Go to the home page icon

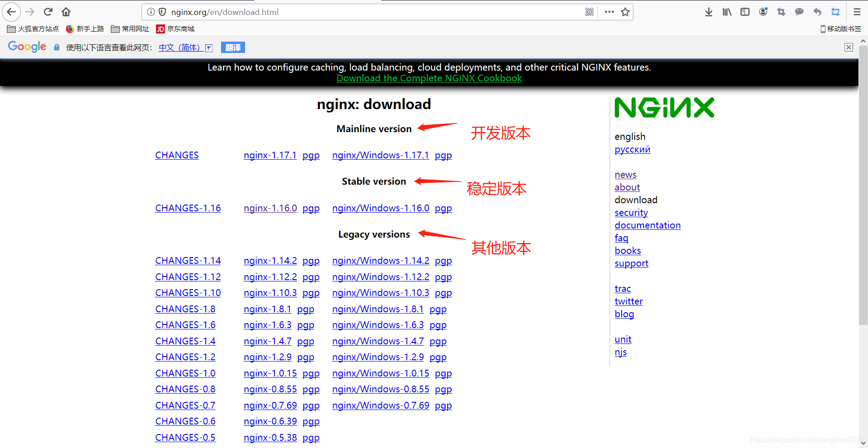(66, 12)
